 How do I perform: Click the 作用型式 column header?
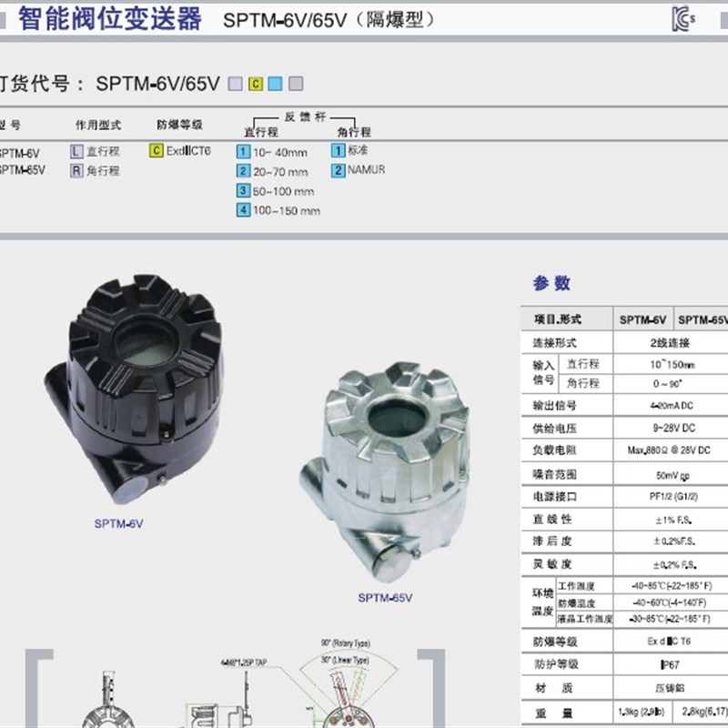point(98,125)
